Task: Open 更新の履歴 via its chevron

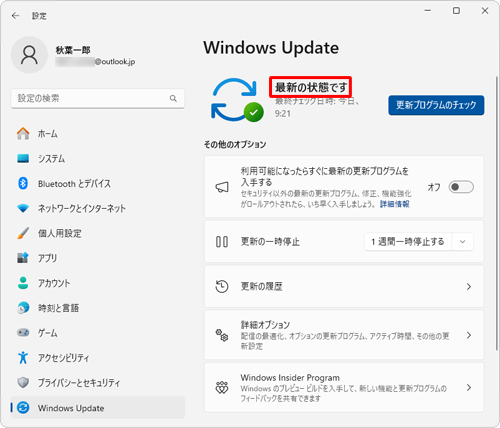Action: coord(469,287)
